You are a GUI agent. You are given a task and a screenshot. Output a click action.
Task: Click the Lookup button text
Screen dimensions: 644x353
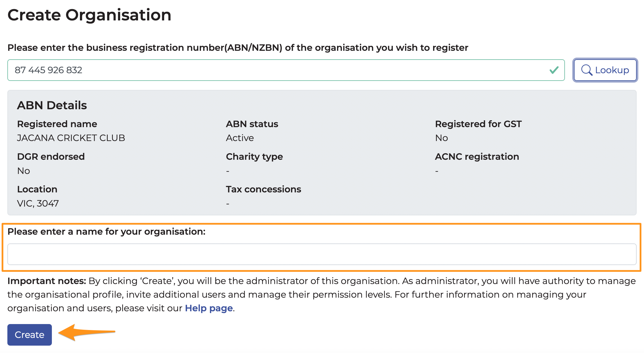pyautogui.click(x=612, y=70)
